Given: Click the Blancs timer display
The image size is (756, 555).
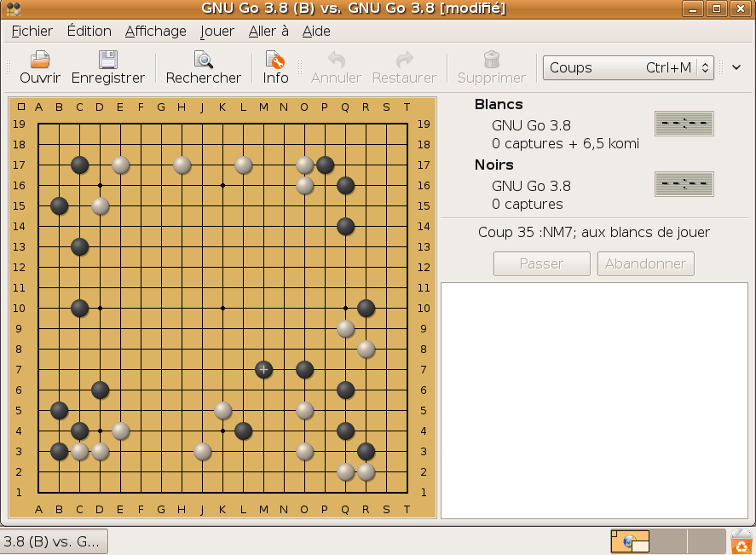Looking at the screenshot, I should pyautogui.click(x=684, y=124).
